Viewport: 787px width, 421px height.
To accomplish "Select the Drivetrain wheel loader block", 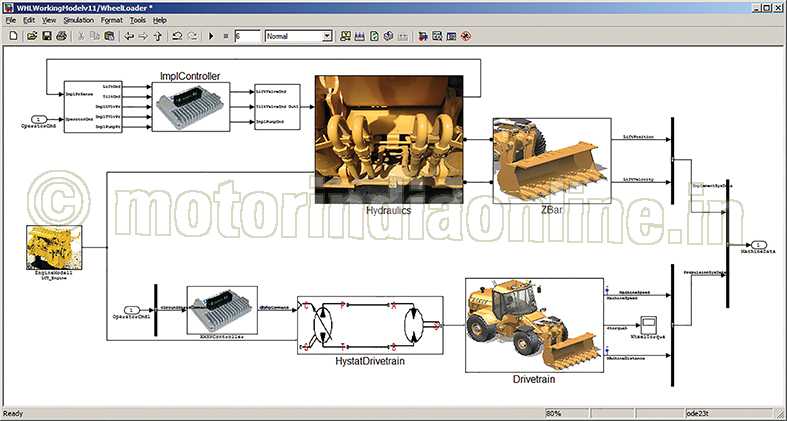I will tap(534, 325).
